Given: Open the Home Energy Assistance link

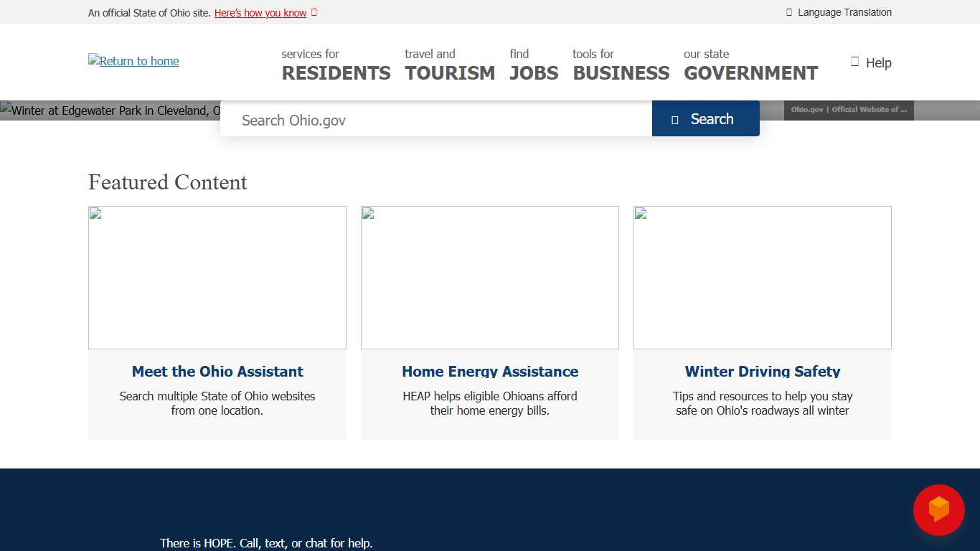Looking at the screenshot, I should tap(490, 372).
